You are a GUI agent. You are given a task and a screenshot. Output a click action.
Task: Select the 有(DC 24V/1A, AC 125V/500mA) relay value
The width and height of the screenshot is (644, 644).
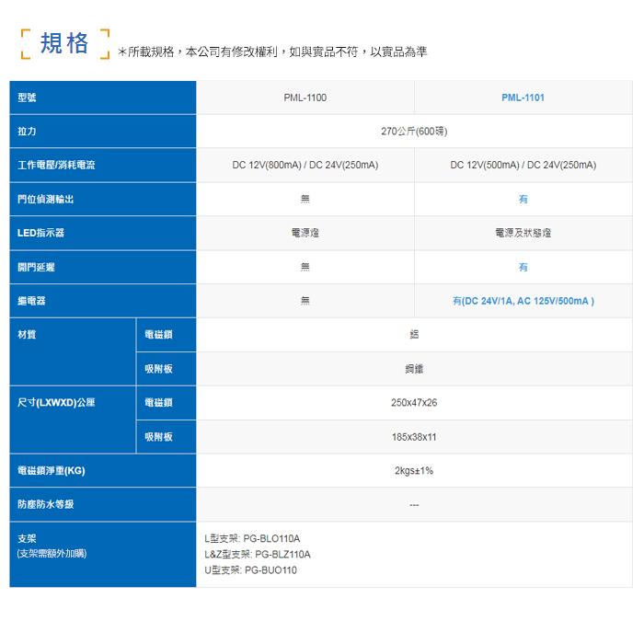point(523,301)
